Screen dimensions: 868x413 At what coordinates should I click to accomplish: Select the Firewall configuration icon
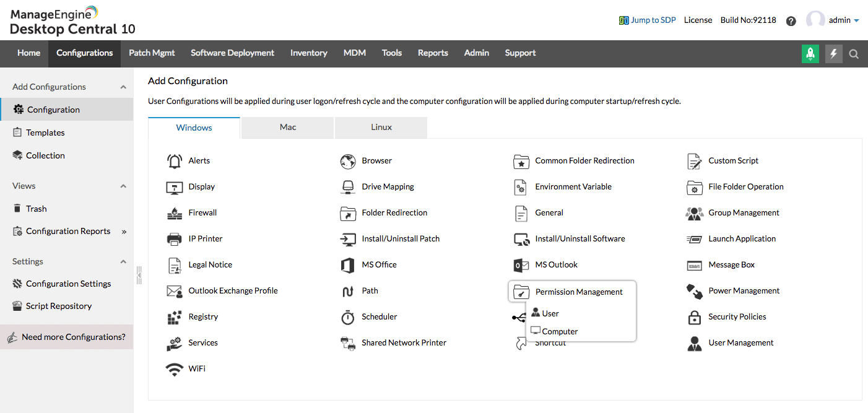[175, 213]
